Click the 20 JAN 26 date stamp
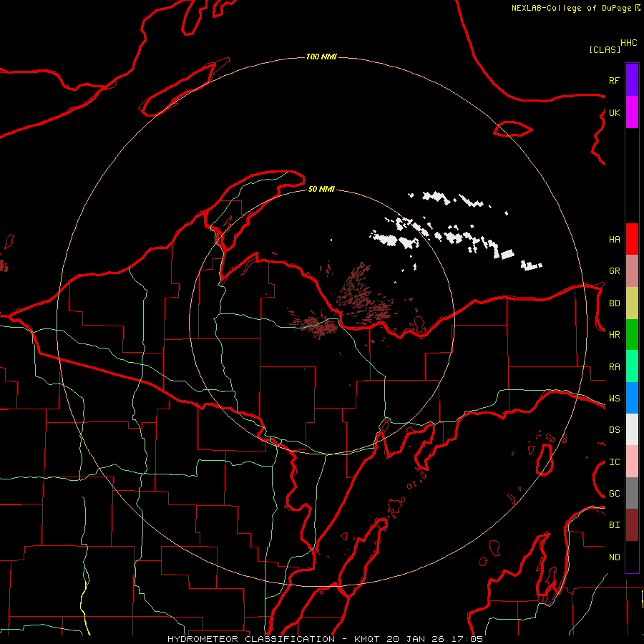This screenshot has width=644, height=644. [x=416, y=639]
